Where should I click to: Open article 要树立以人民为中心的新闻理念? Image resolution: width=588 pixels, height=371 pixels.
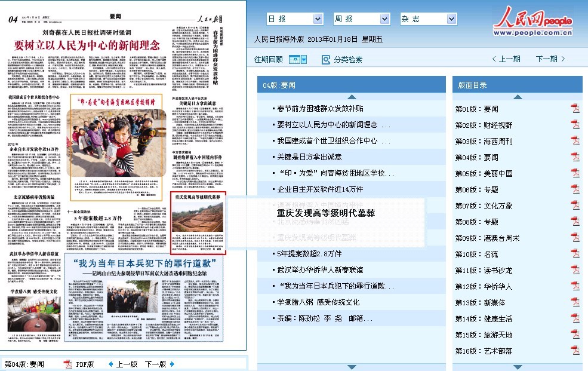[x=333, y=124]
